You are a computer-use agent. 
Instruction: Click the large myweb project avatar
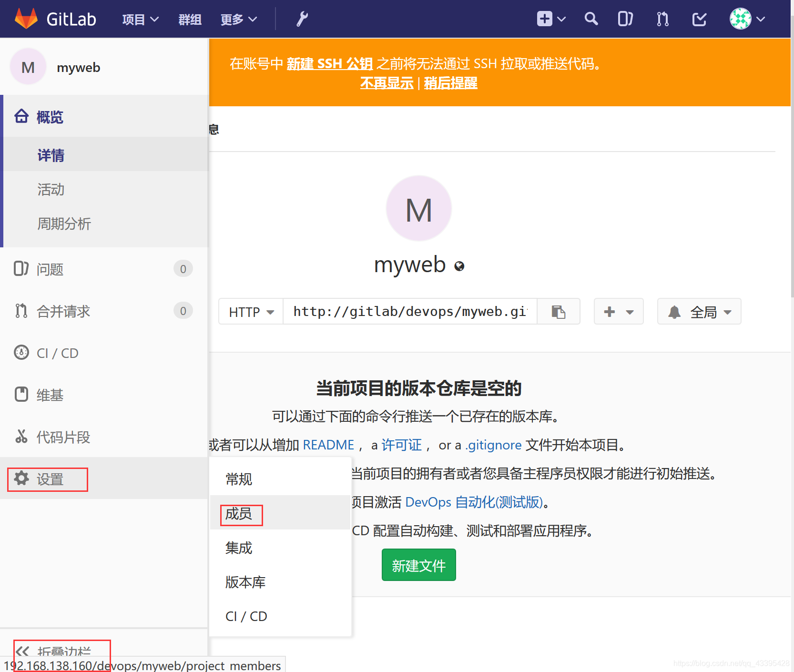(418, 209)
